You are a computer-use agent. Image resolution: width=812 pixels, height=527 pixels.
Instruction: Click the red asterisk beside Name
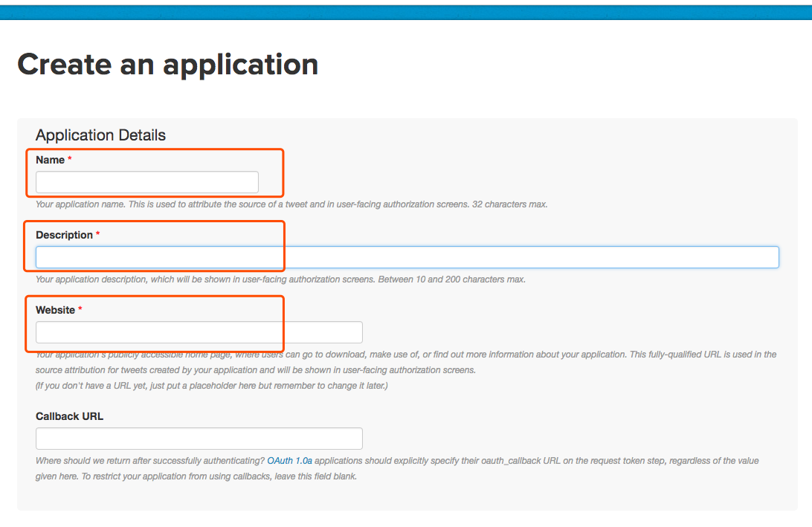pos(69,158)
